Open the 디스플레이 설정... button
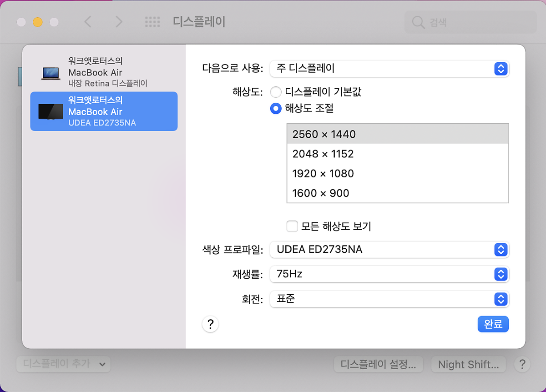 [x=379, y=364]
